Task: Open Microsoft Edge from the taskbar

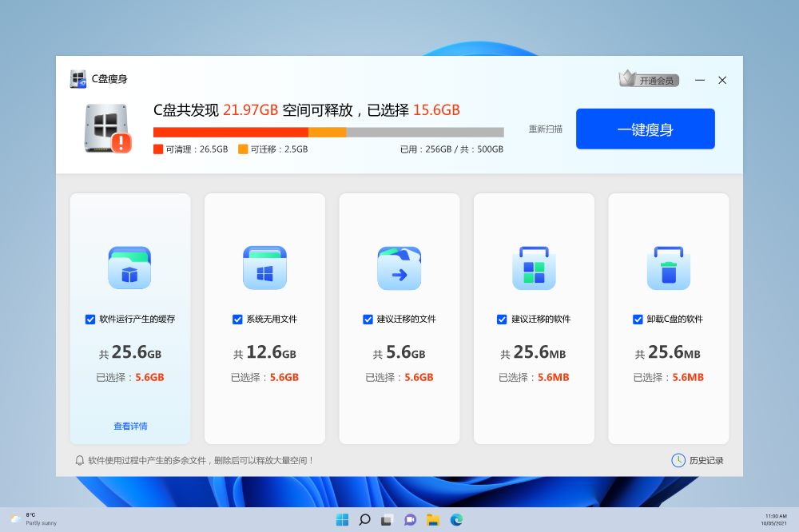Action: pos(456,520)
